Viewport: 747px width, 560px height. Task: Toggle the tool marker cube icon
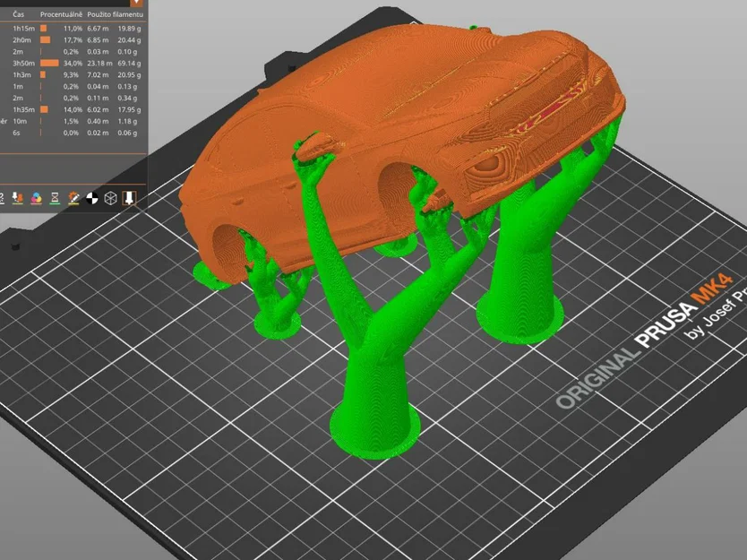[109, 197]
